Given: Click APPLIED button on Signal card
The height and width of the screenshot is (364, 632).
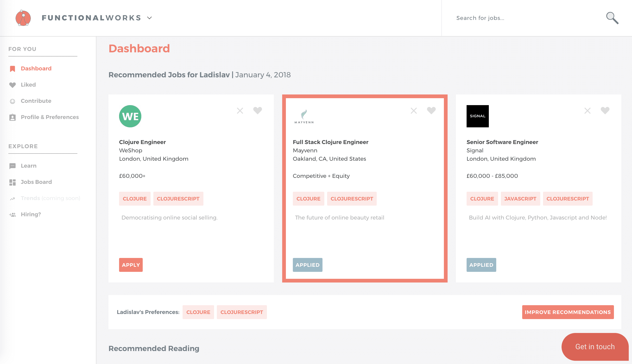Looking at the screenshot, I should coord(481,265).
